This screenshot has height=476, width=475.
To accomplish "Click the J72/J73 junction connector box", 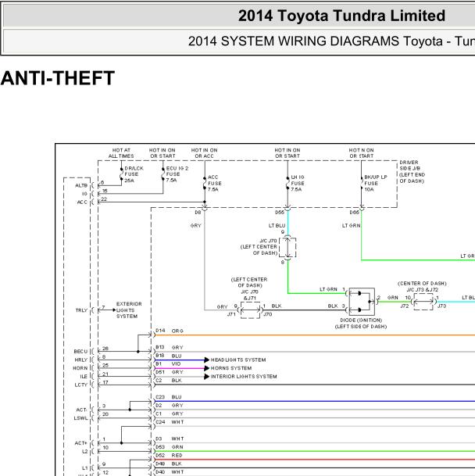I will tap(423, 302).
